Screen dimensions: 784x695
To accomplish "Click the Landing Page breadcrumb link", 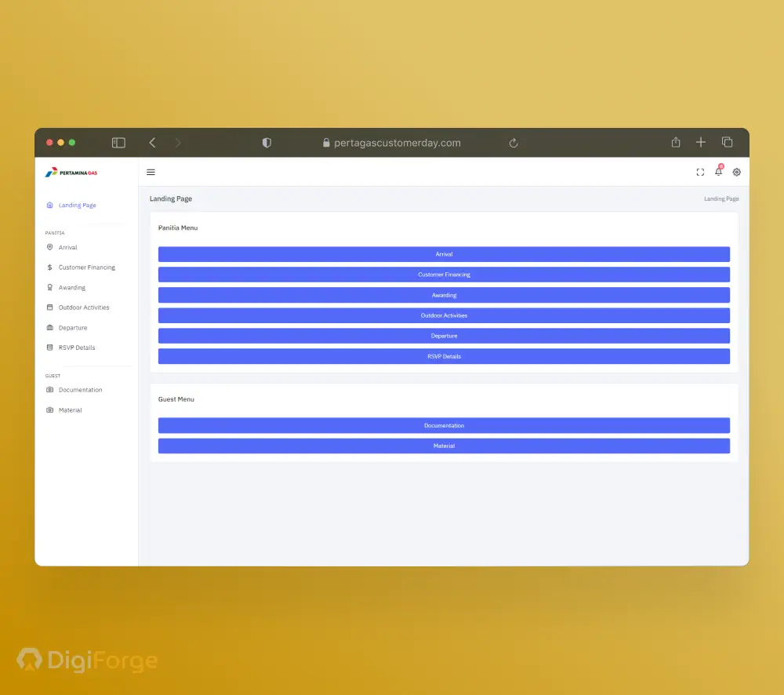I will tap(720, 199).
